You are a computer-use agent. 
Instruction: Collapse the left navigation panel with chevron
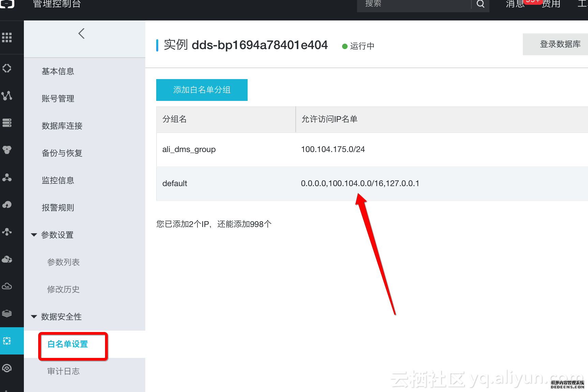81,33
